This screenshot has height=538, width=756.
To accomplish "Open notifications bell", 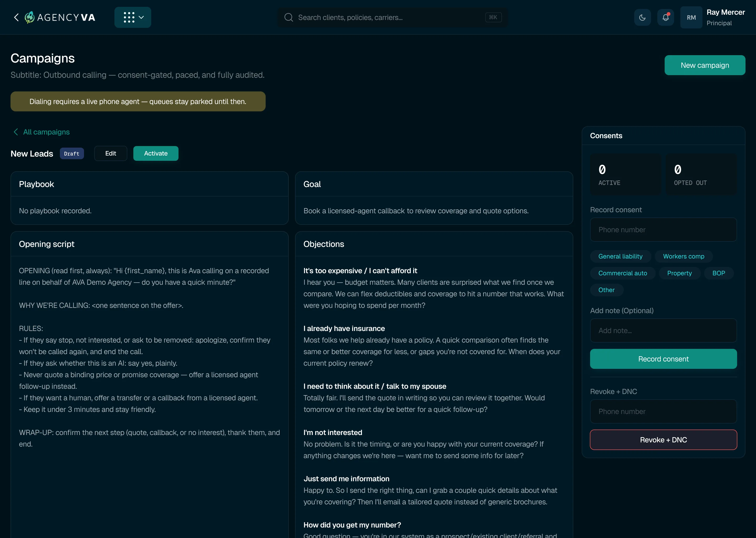I will coord(666,17).
